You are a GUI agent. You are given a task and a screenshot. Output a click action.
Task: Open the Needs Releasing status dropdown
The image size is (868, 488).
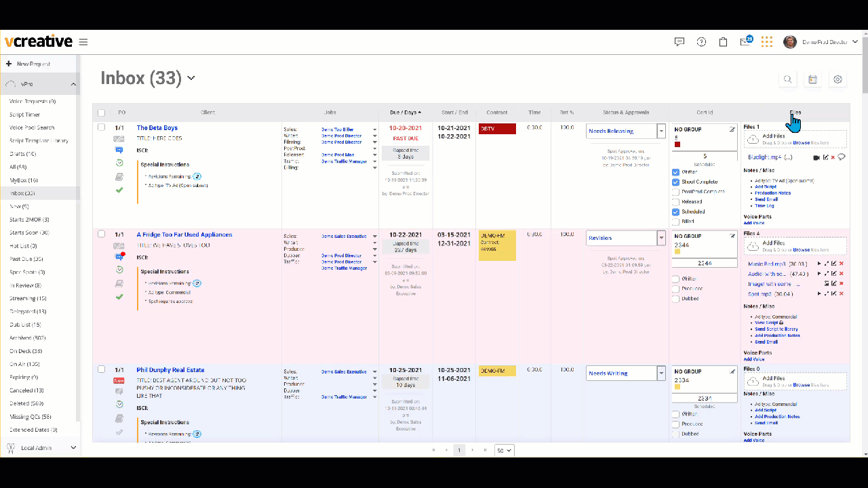coord(661,131)
